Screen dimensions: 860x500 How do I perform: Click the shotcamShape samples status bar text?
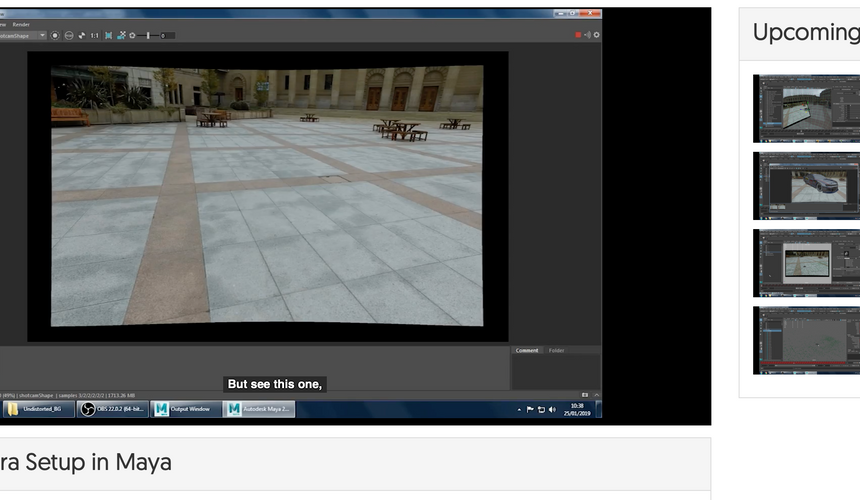(x=67, y=395)
